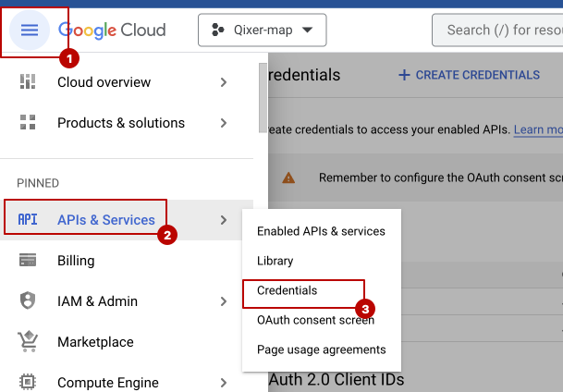Click the OAuth consent reminder message text
The image size is (563, 392).
(441, 178)
